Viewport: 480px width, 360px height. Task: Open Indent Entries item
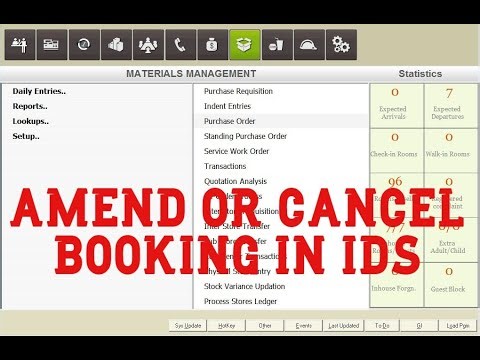click(x=227, y=106)
